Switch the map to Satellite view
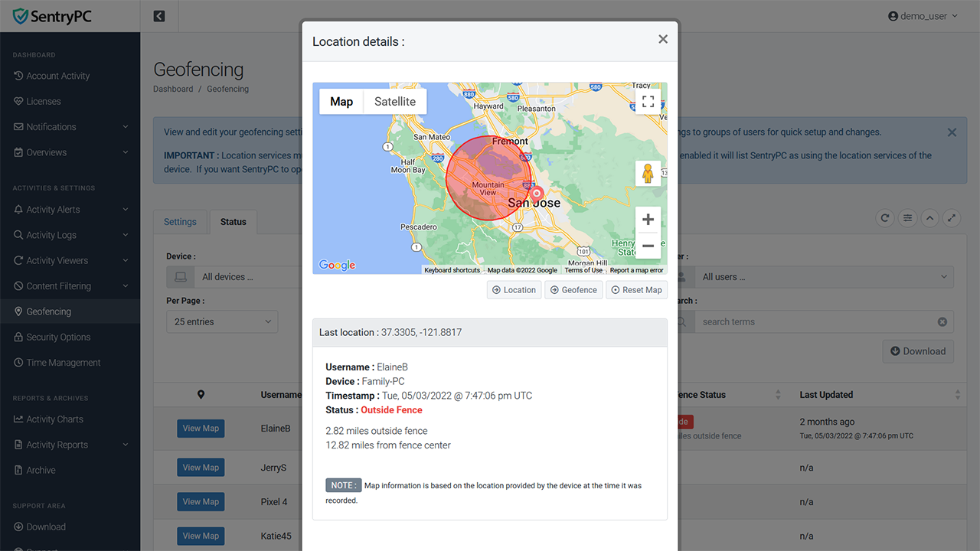The width and height of the screenshot is (980, 551). pyautogui.click(x=395, y=102)
